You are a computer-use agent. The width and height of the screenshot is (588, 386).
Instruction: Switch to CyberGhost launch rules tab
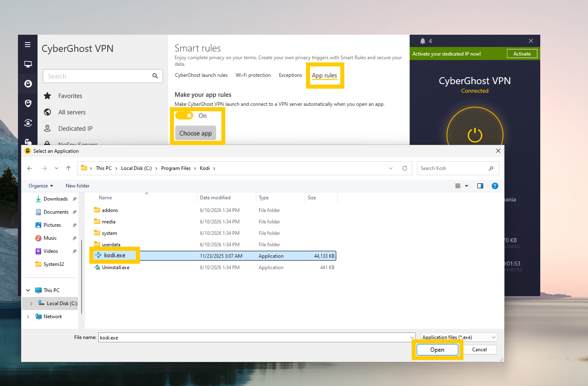[201, 75]
